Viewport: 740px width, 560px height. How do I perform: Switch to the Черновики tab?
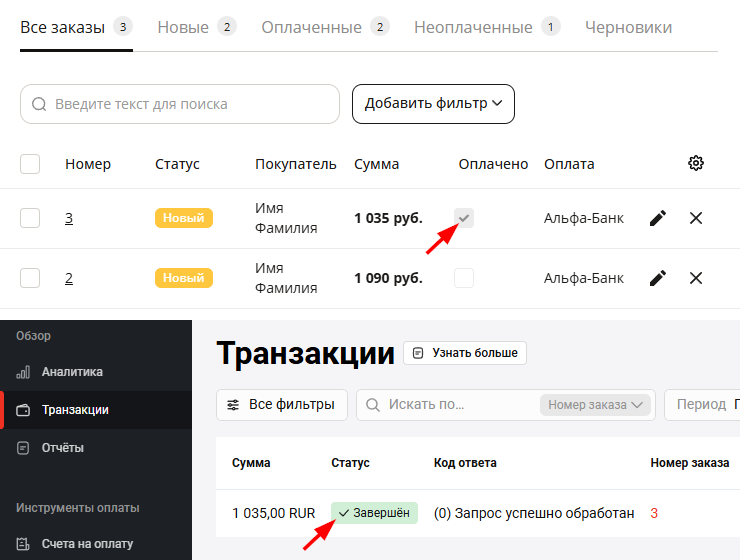(628, 27)
